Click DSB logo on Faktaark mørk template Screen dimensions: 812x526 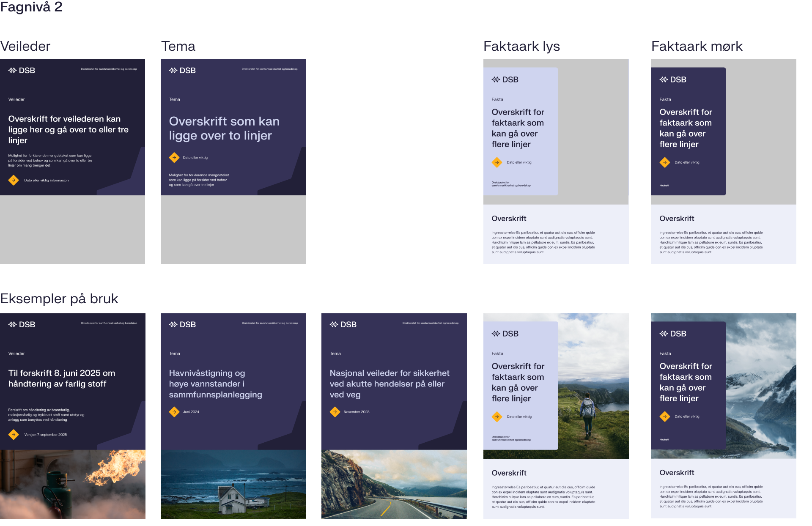click(x=673, y=79)
